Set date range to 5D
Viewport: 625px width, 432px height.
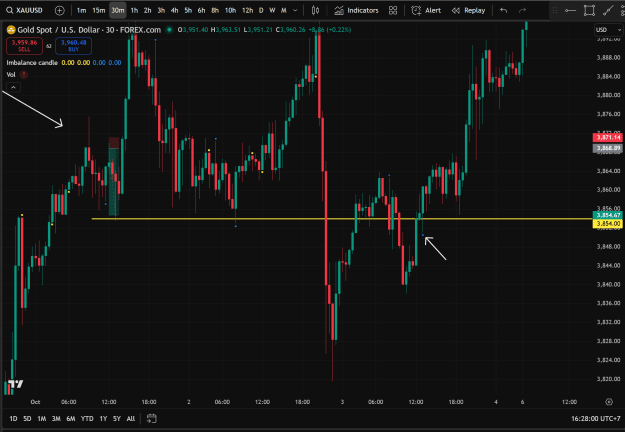27,418
